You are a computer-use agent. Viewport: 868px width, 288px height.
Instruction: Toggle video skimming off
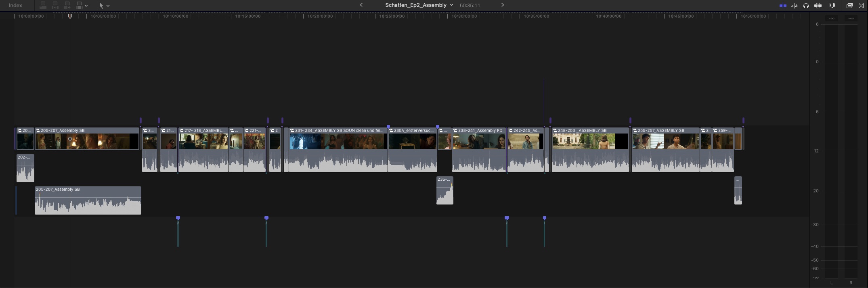pyautogui.click(x=783, y=6)
